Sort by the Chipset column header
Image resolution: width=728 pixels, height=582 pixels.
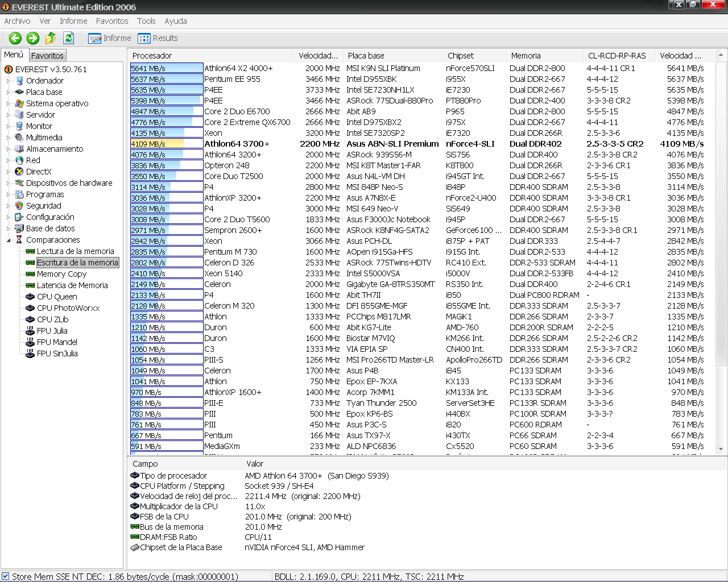click(x=475, y=56)
